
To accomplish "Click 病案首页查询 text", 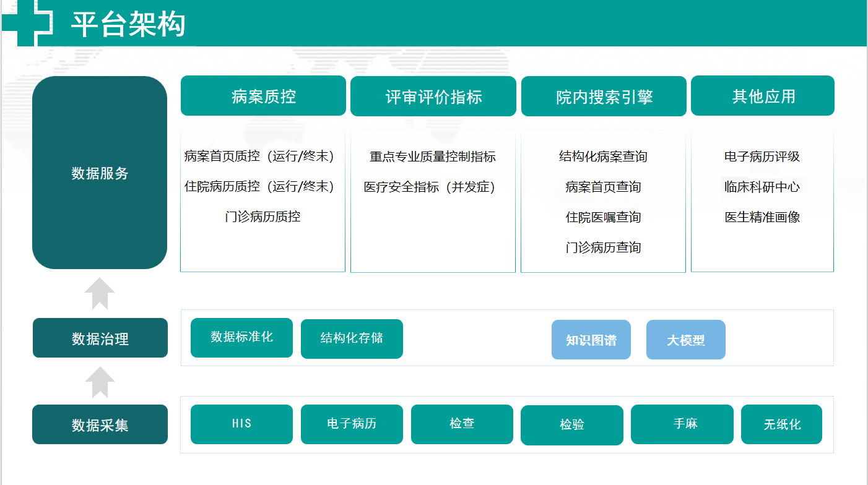I will (603, 187).
